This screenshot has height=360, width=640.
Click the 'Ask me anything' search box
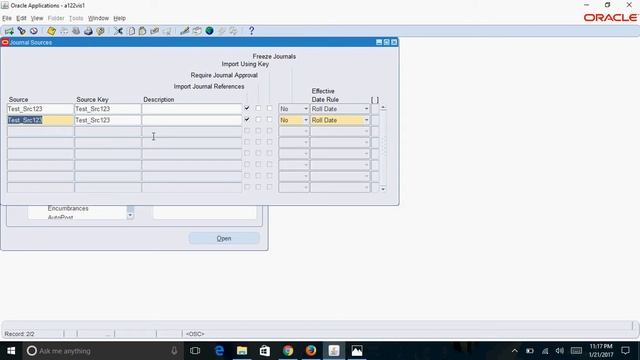tap(102, 351)
